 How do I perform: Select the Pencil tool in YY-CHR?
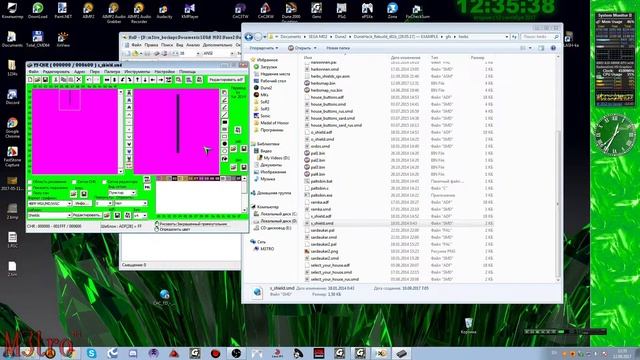coord(224,100)
